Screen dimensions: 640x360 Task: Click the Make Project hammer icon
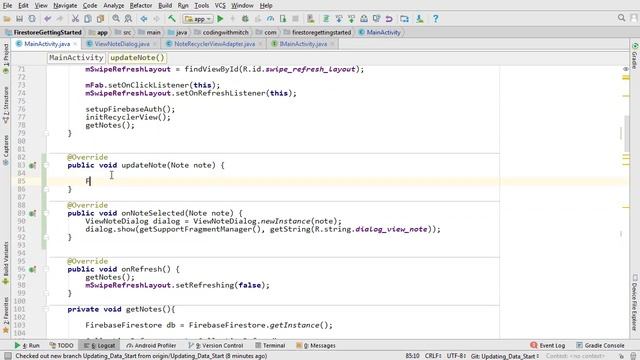coord(172,19)
